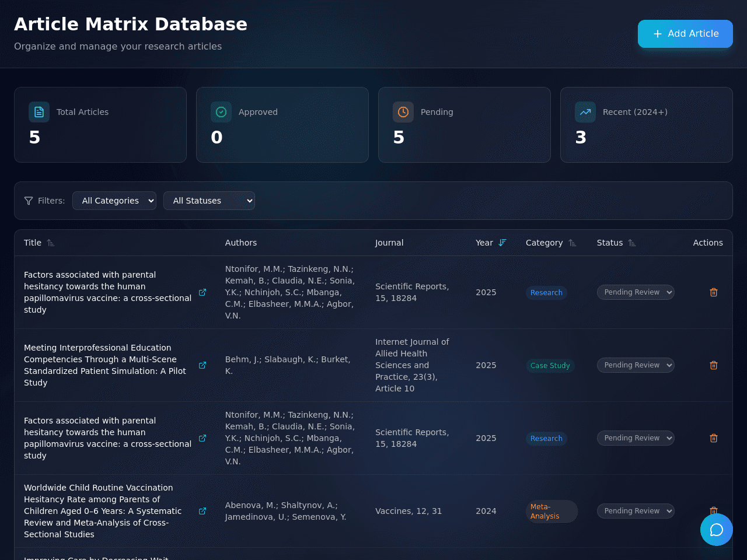
Task: Delete the third row papillomavirus article
Action: tap(714, 438)
